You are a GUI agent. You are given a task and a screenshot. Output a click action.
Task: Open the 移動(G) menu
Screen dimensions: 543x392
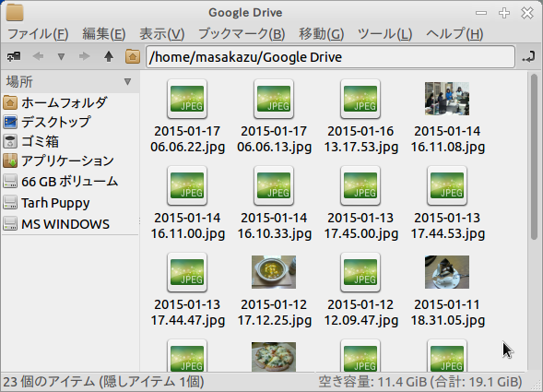(322, 34)
